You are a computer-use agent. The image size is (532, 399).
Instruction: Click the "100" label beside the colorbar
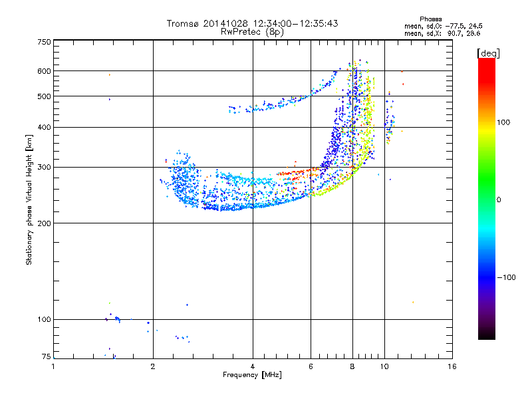[x=503, y=122]
